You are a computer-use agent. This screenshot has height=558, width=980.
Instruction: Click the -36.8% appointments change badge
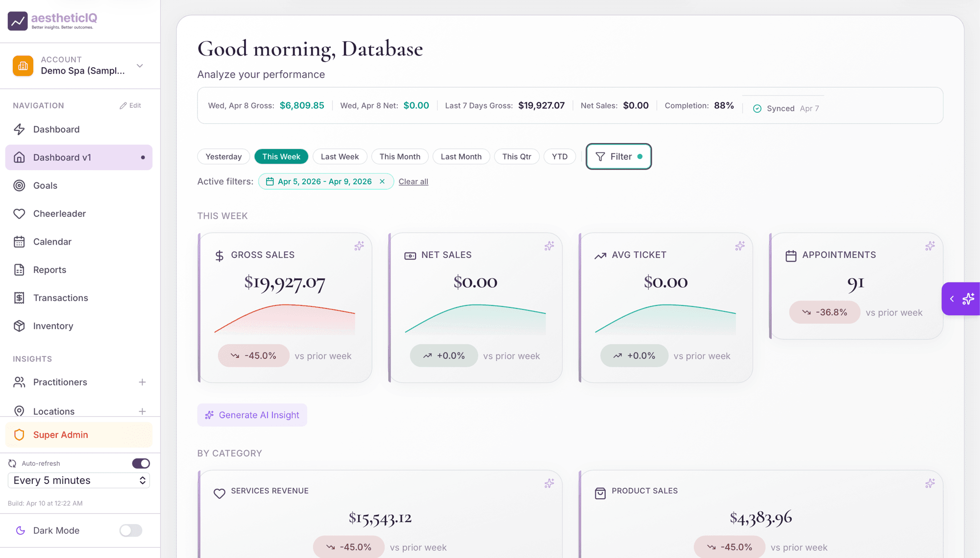pos(825,312)
